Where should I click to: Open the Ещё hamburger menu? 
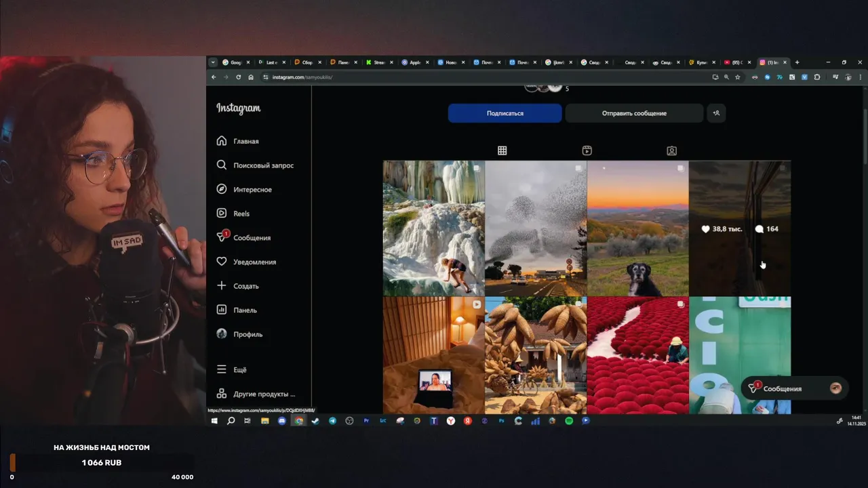tap(221, 369)
